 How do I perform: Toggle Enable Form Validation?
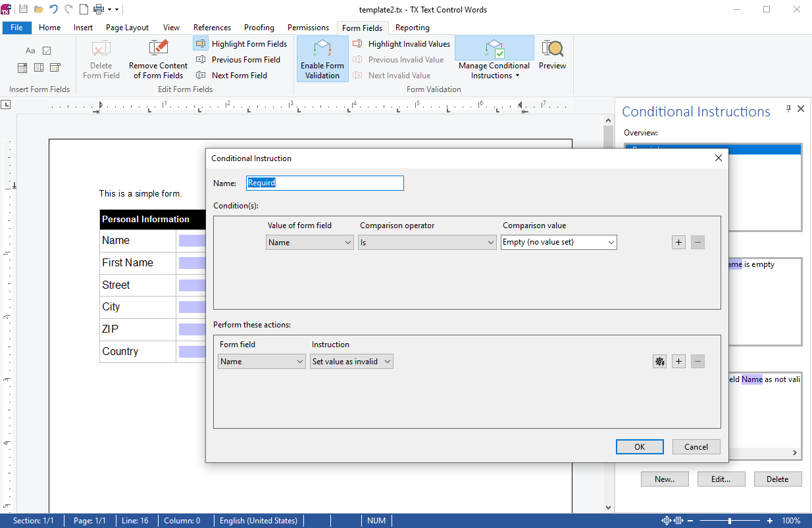coord(322,59)
